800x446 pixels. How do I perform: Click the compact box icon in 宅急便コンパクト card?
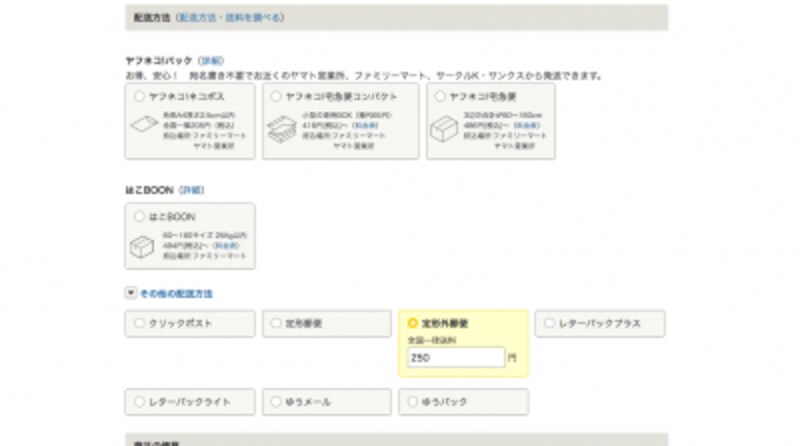click(x=282, y=129)
